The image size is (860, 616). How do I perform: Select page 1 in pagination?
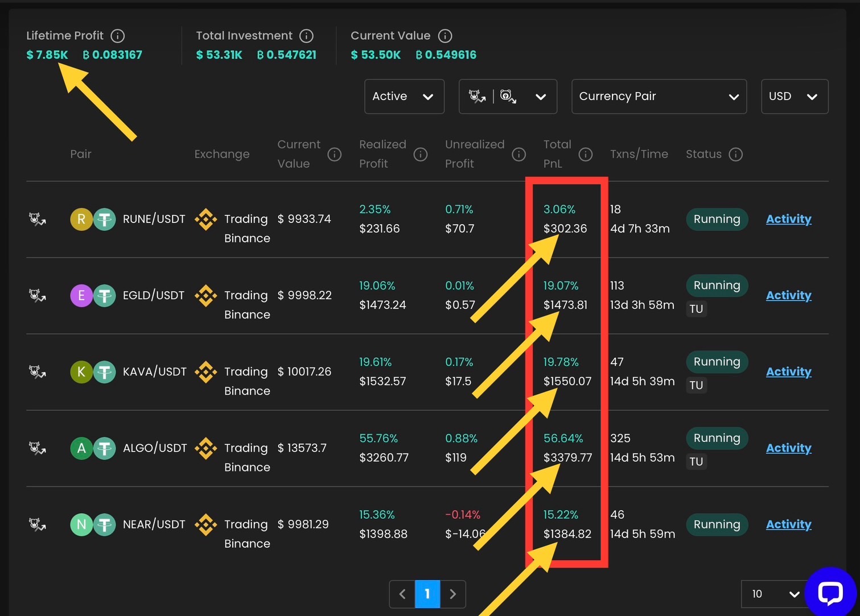[x=427, y=594]
